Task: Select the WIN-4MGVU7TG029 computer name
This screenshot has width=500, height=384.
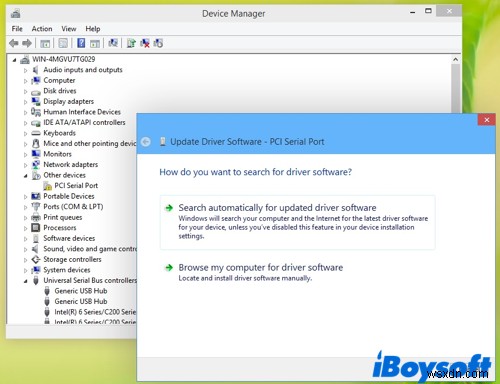Action: [63, 59]
